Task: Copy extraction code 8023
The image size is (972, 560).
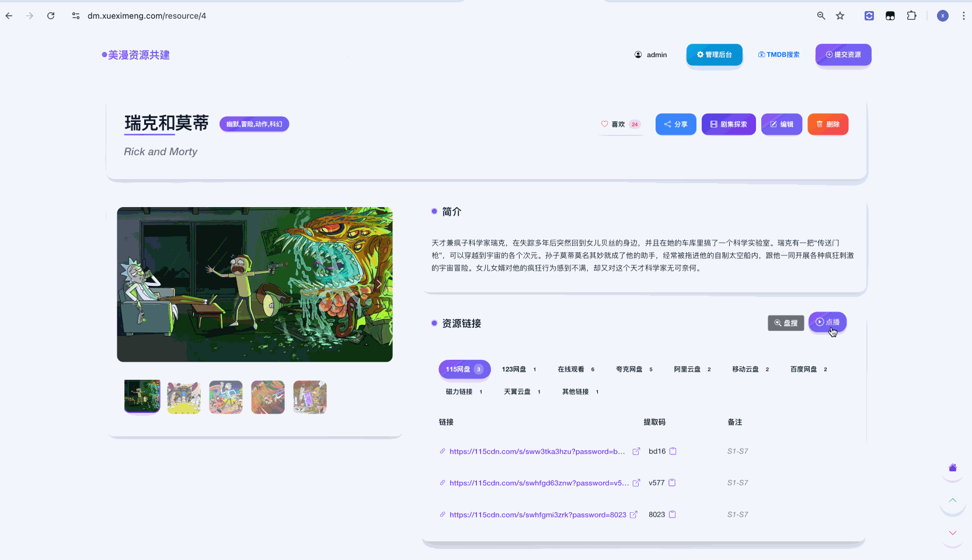Action: click(673, 514)
